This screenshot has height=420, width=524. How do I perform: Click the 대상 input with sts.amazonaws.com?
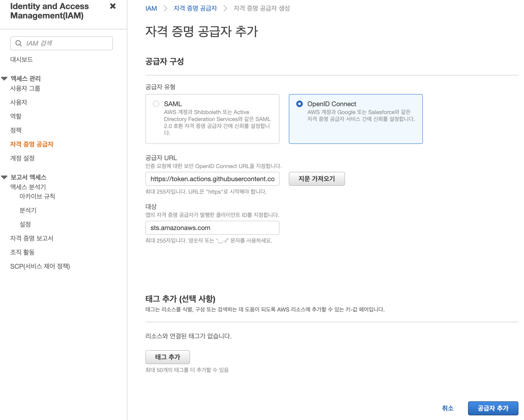tap(212, 228)
